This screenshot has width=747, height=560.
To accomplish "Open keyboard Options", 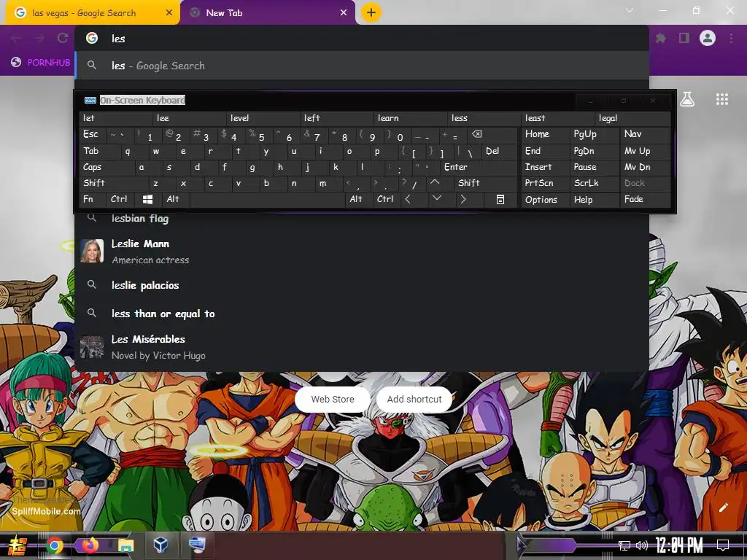I will coord(545,200).
